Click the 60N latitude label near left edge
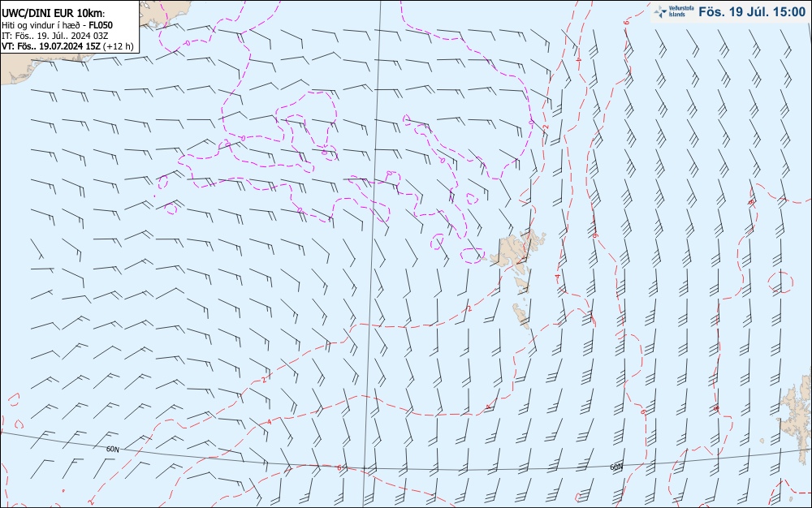812x508 pixels. 112,450
